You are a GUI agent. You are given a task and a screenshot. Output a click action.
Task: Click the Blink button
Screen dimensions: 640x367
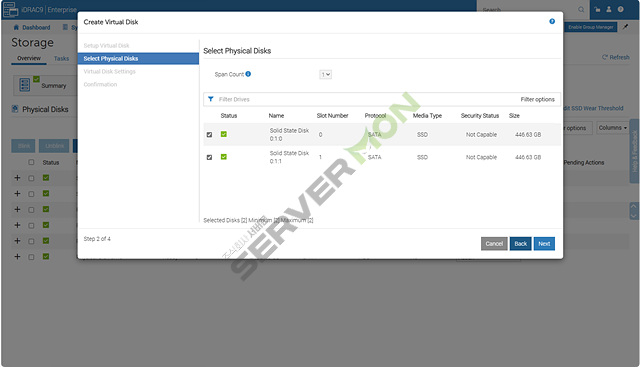(x=24, y=146)
